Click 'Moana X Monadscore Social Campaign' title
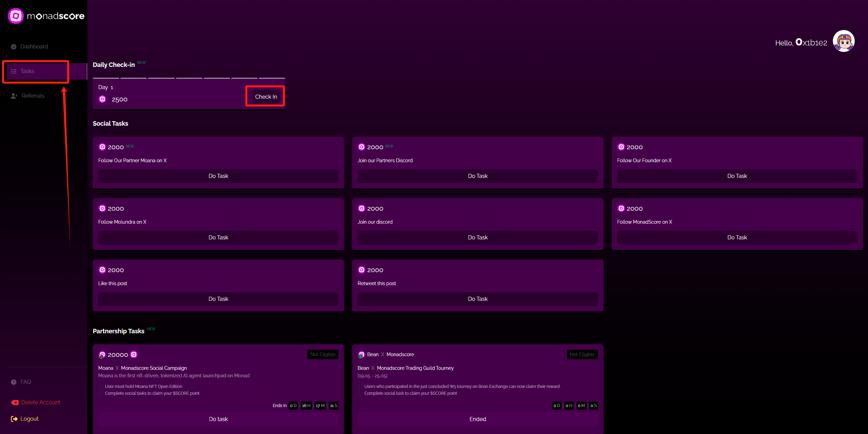The image size is (868, 434). tap(143, 368)
